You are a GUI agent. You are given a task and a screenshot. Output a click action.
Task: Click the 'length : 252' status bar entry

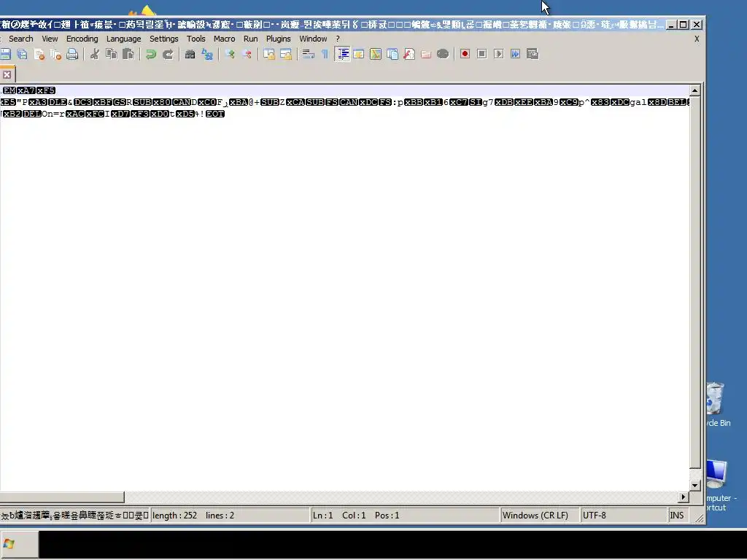click(174, 516)
